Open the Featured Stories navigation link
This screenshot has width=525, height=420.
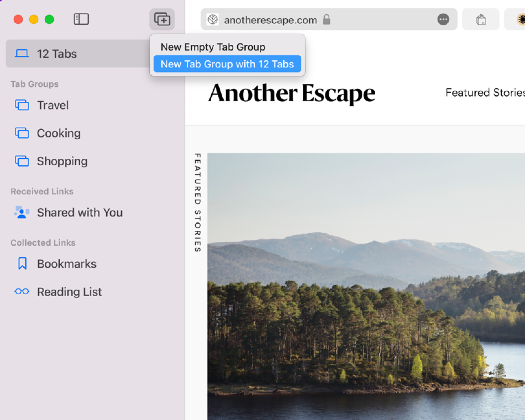[x=485, y=92]
